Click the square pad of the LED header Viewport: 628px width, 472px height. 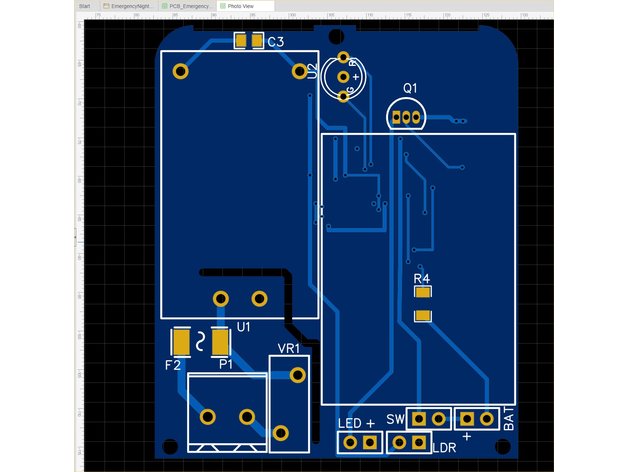click(370, 441)
